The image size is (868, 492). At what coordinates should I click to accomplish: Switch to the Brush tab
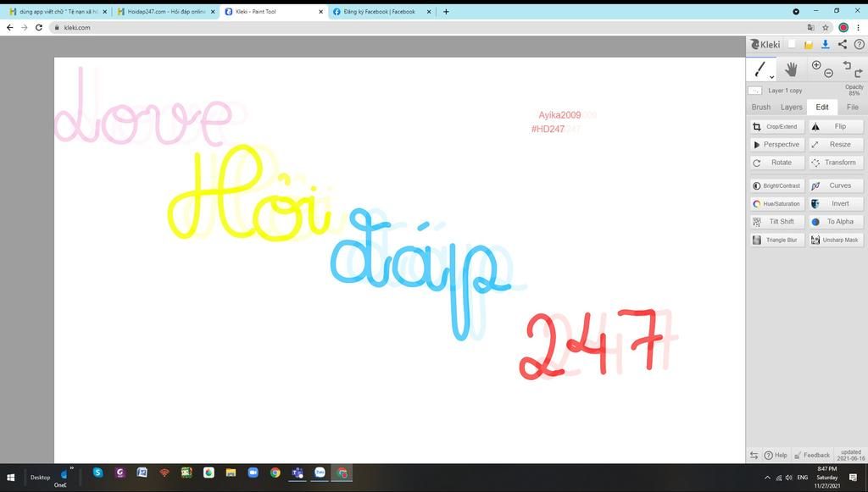click(760, 108)
